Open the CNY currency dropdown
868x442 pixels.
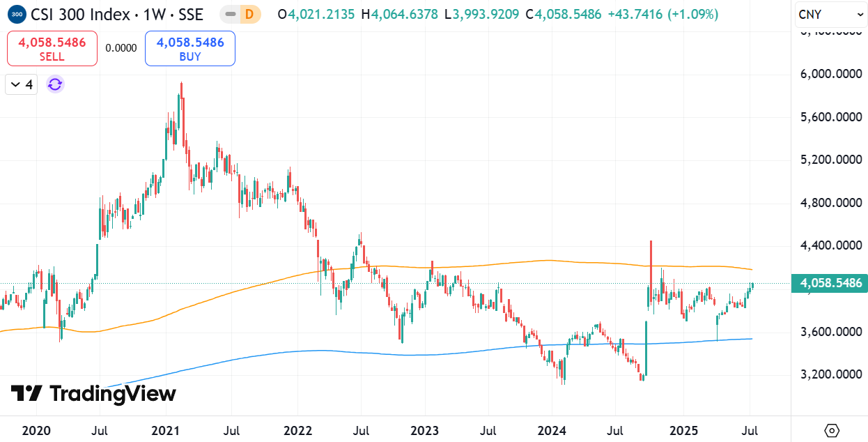click(x=830, y=14)
